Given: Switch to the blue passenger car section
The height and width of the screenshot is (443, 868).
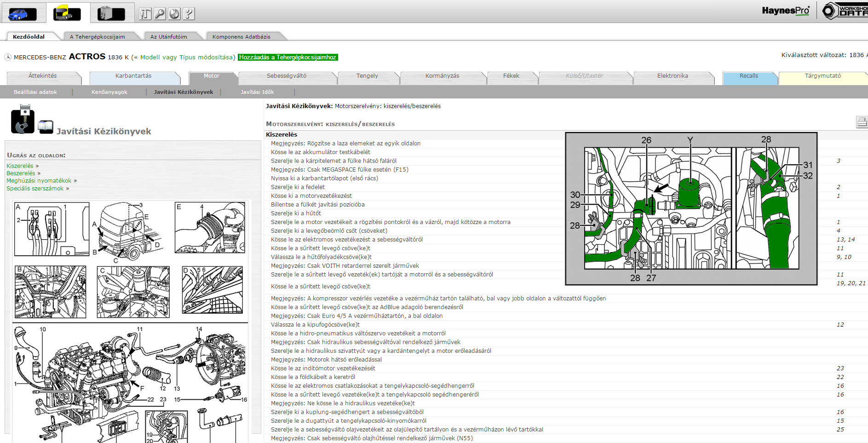Looking at the screenshot, I should [23, 13].
